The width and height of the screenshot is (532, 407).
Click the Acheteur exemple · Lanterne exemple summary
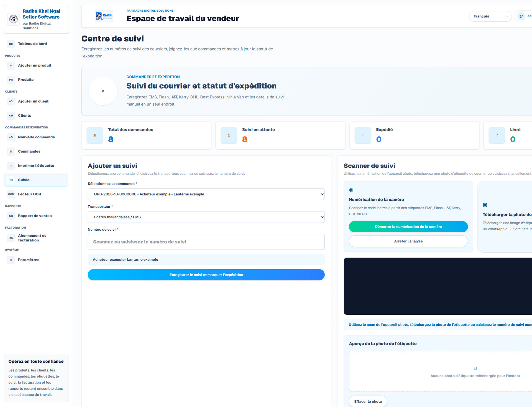[206, 260]
